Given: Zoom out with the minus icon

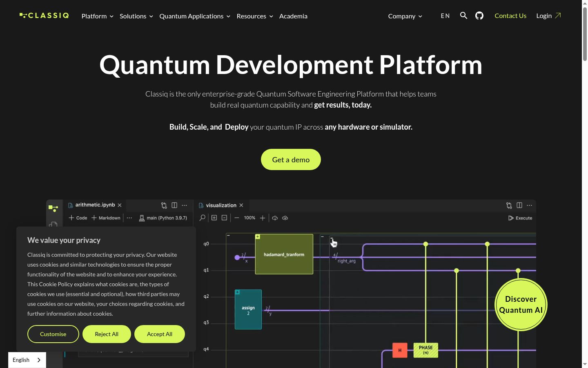Looking at the screenshot, I should (x=237, y=218).
